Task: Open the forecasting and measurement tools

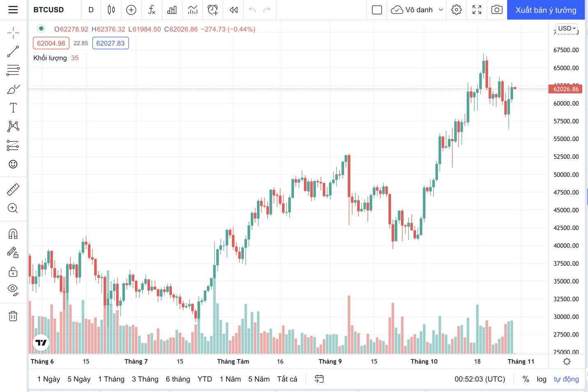Action: pos(13,145)
